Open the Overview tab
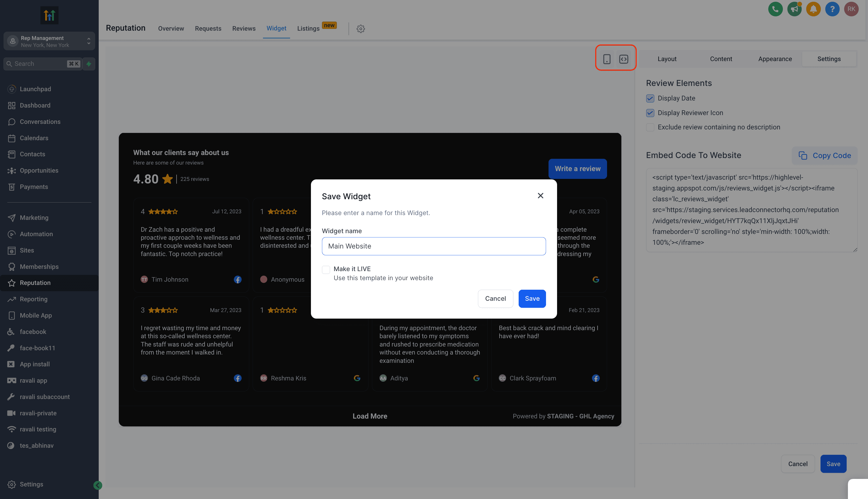 point(171,28)
